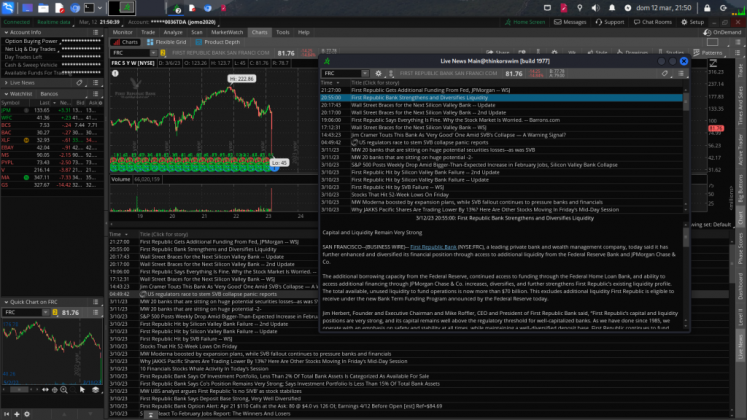Click the Volume label on the chart
The image size is (747, 420).
point(121,180)
